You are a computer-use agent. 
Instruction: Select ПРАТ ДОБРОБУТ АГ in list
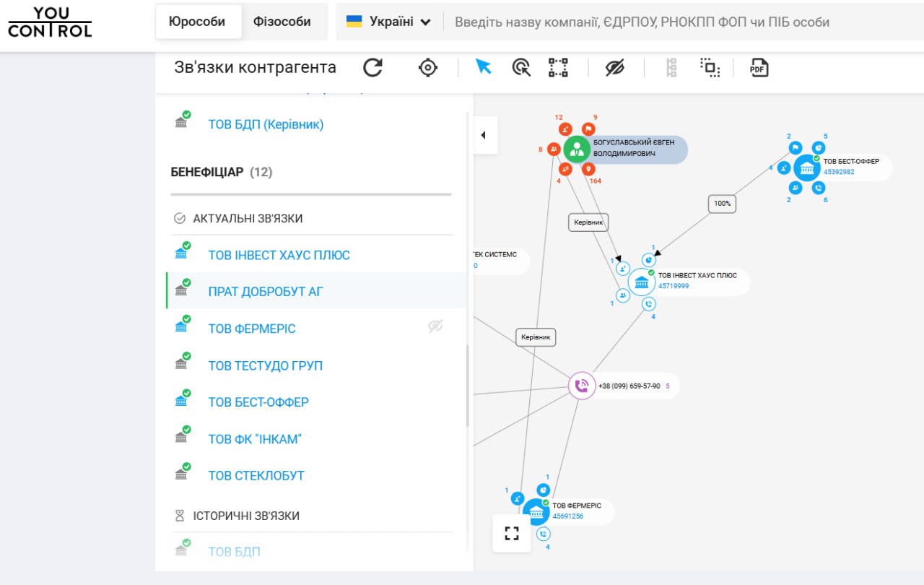click(x=266, y=292)
